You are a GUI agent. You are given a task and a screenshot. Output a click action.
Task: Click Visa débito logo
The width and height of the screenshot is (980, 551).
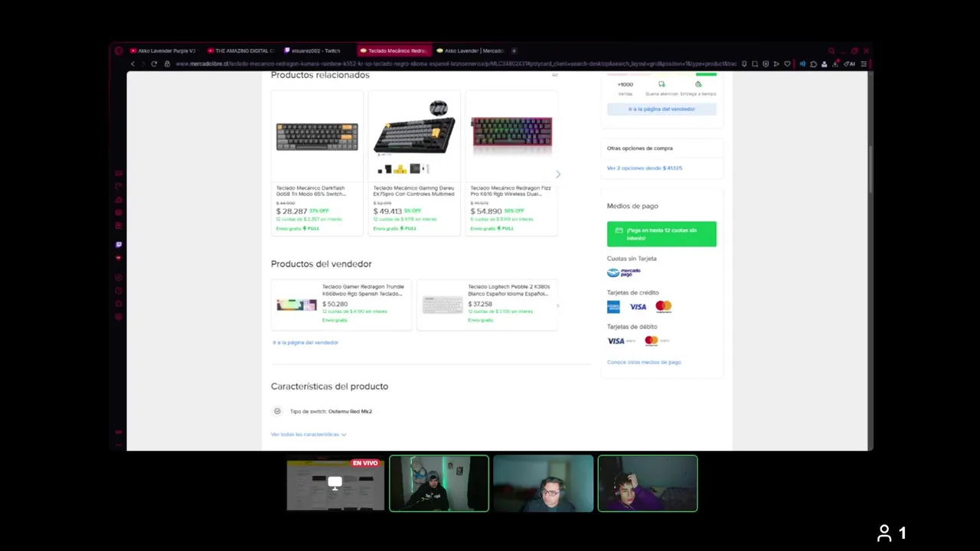click(621, 341)
